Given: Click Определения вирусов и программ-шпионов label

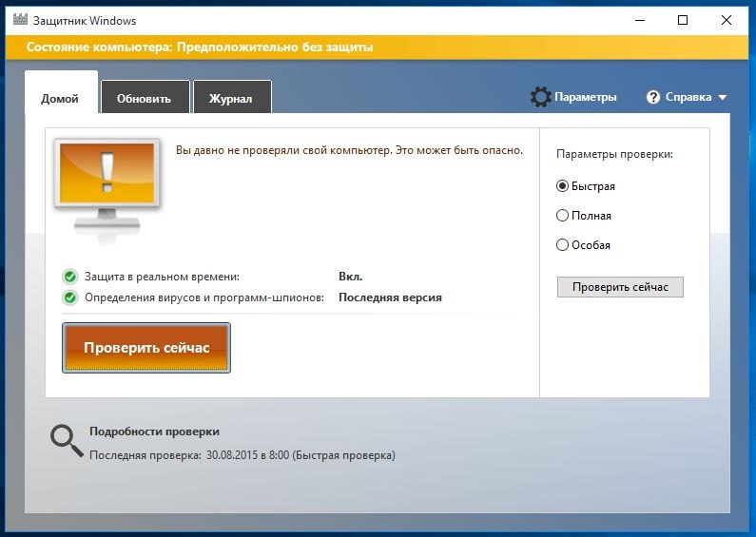Looking at the screenshot, I should (x=204, y=297).
